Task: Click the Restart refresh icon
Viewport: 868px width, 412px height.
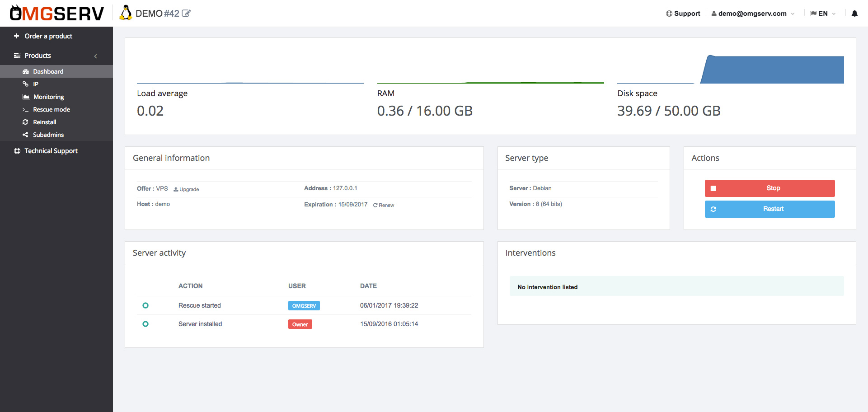Action: click(713, 209)
